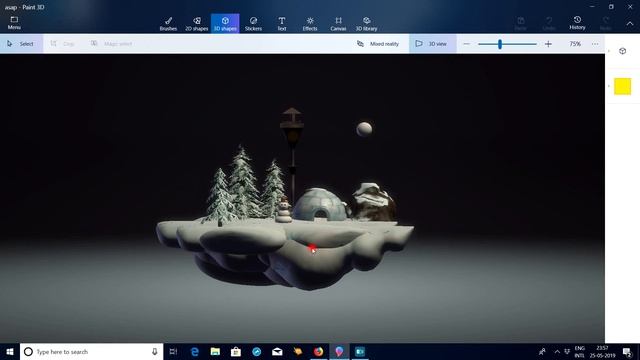Viewport: 640px width, 360px height.
Task: Click the taskbar clock and date
Action: click(602, 351)
